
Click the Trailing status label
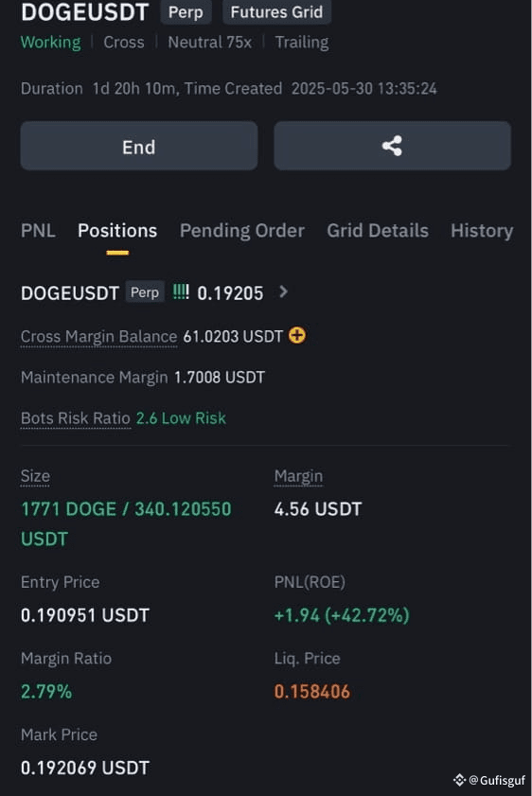[302, 43]
